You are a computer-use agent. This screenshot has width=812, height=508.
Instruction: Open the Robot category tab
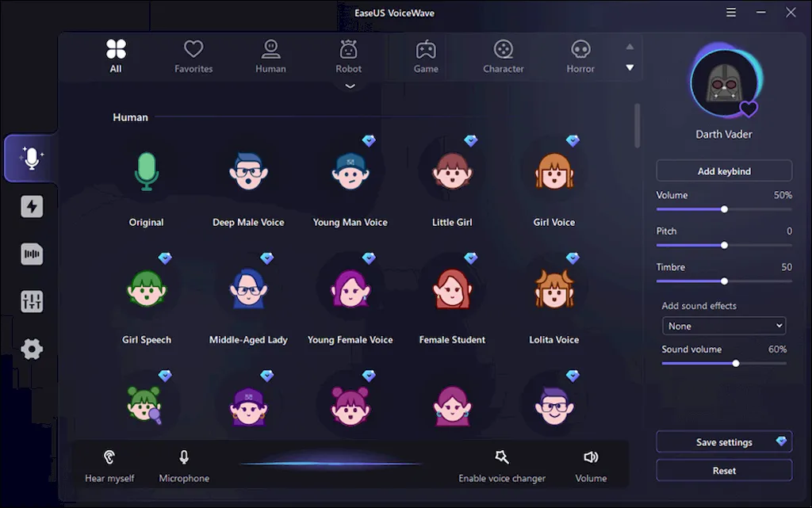pos(349,56)
